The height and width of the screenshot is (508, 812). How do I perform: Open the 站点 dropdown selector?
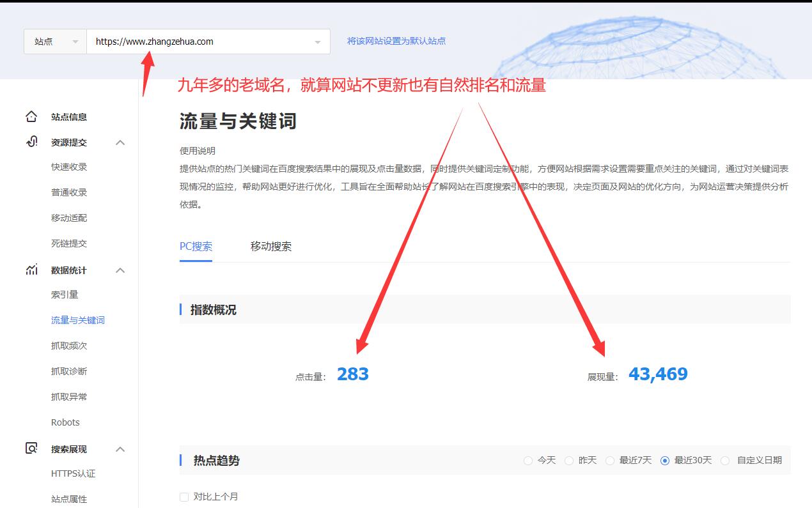(54, 41)
